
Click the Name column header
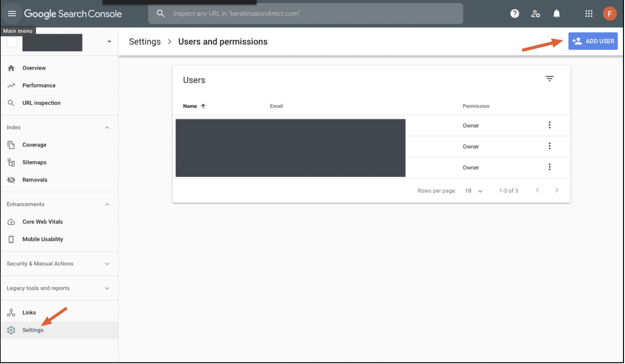pyautogui.click(x=190, y=106)
